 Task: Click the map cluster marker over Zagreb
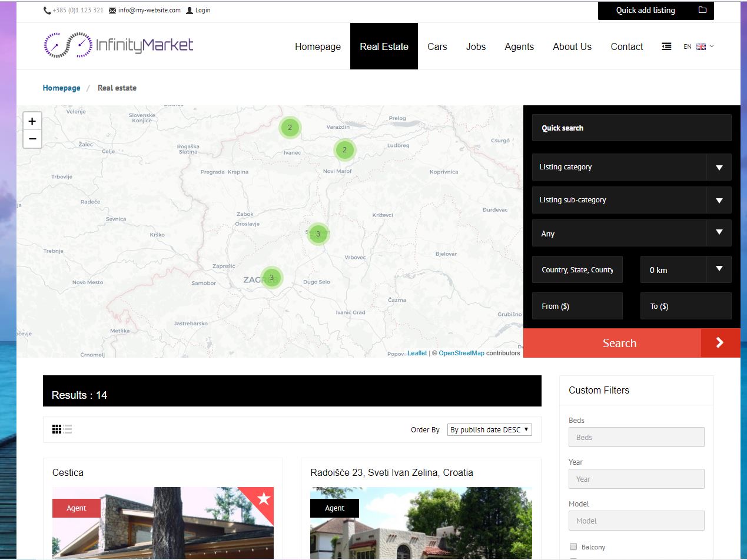[271, 278]
